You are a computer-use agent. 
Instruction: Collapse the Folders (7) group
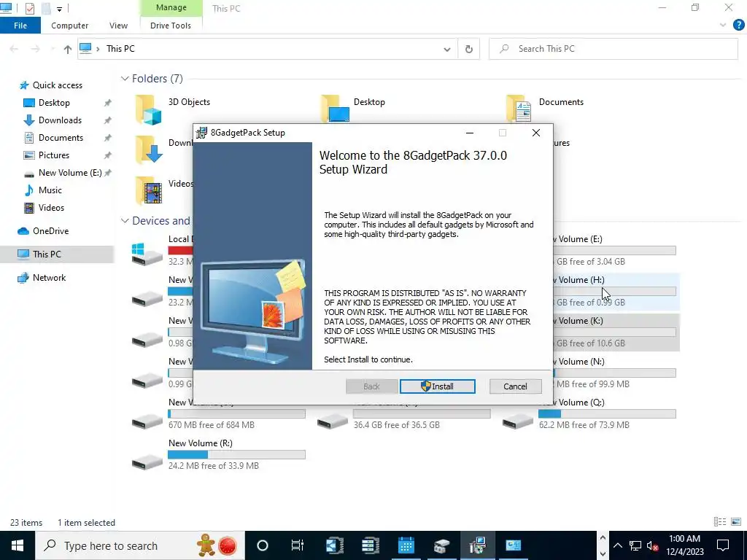(x=125, y=79)
